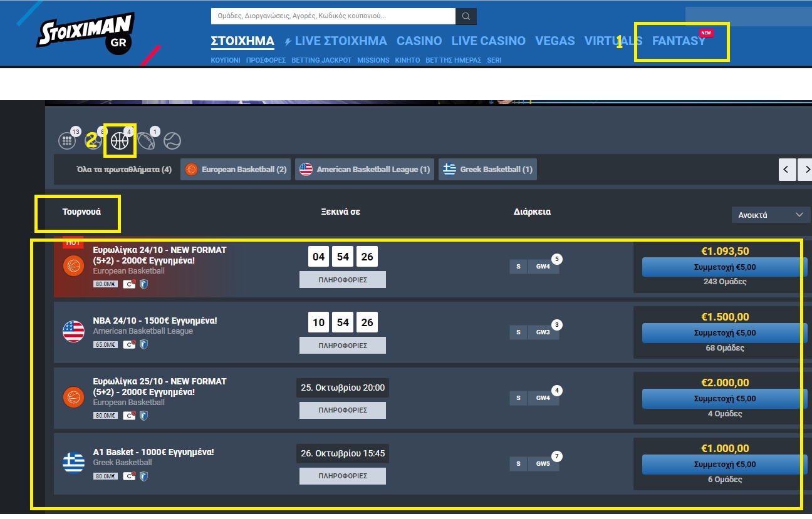
Task: Click the shield icon on NBA 24/10 row
Action: pos(143,344)
